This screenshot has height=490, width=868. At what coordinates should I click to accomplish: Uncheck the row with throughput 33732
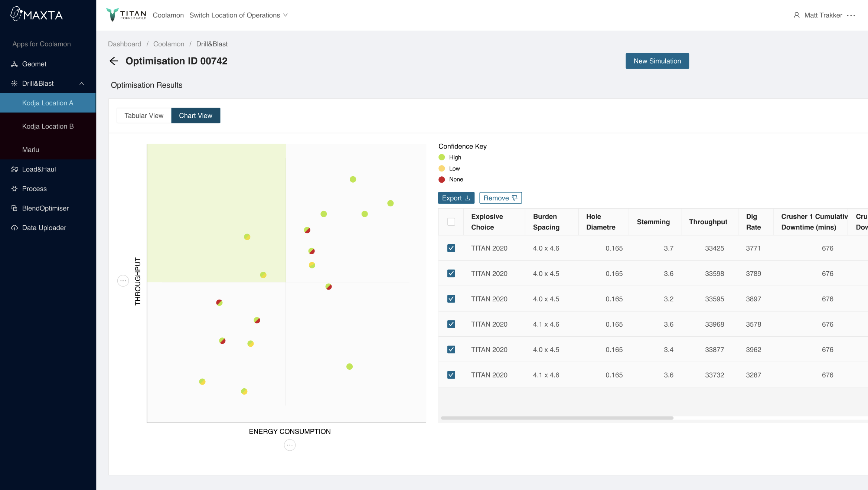(451, 375)
